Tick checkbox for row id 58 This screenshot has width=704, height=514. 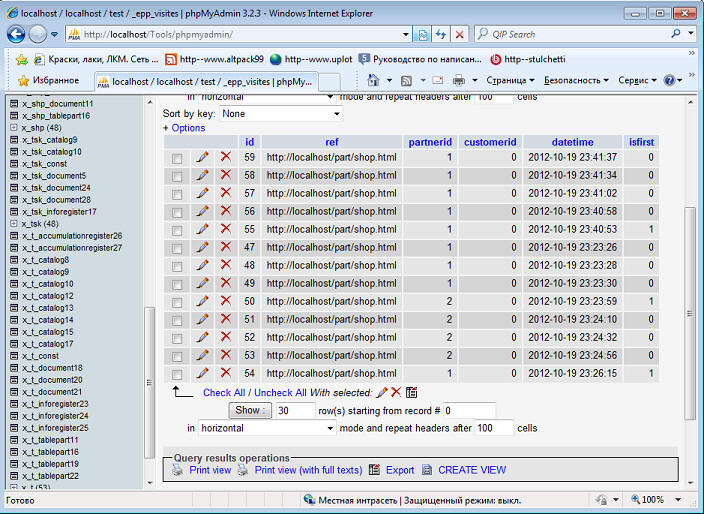tap(177, 176)
